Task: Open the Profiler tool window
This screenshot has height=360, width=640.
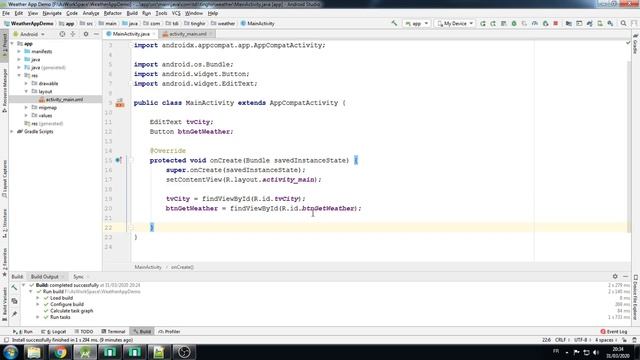Action: point(169,331)
